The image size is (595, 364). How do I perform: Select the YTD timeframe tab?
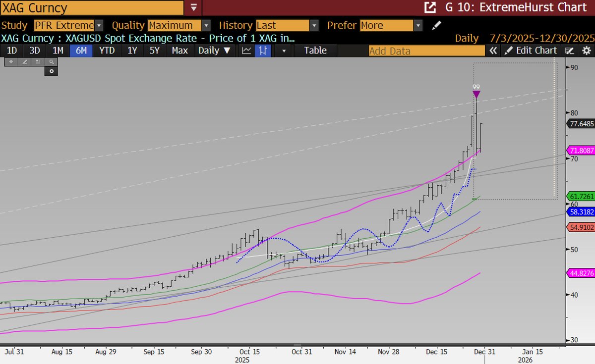click(x=107, y=50)
